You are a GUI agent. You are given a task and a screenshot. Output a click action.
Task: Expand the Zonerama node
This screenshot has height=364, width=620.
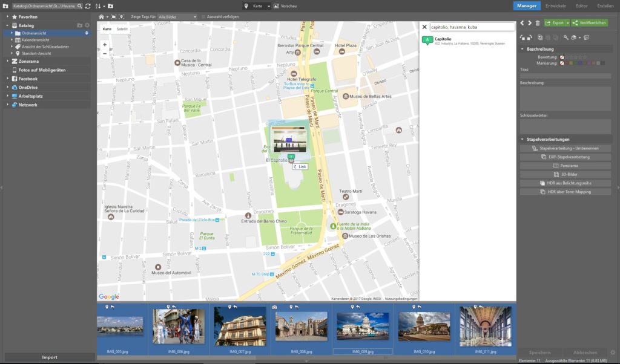pyautogui.click(x=7, y=61)
